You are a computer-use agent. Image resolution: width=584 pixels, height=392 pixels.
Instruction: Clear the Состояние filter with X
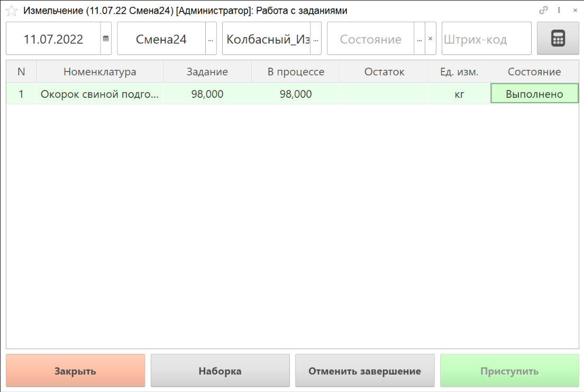(430, 39)
